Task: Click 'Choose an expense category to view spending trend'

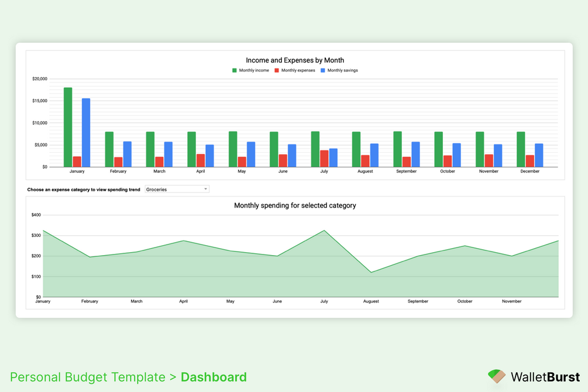Action: coord(84,190)
